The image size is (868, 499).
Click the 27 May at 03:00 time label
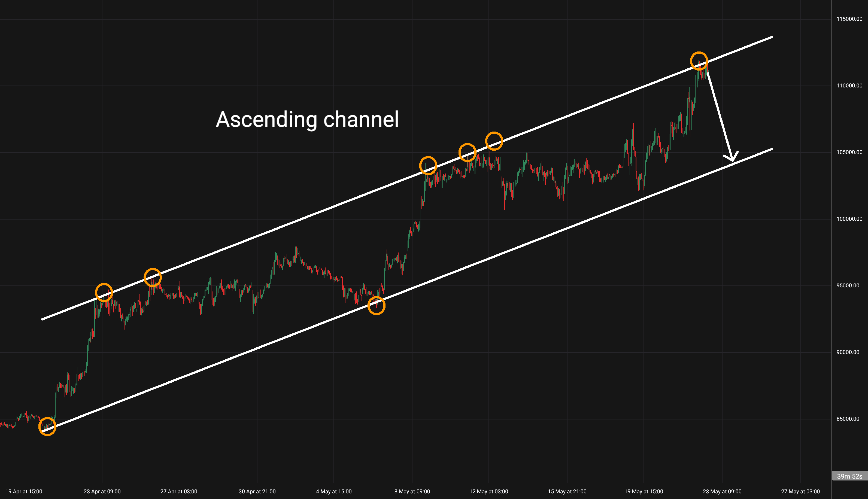[800, 491]
